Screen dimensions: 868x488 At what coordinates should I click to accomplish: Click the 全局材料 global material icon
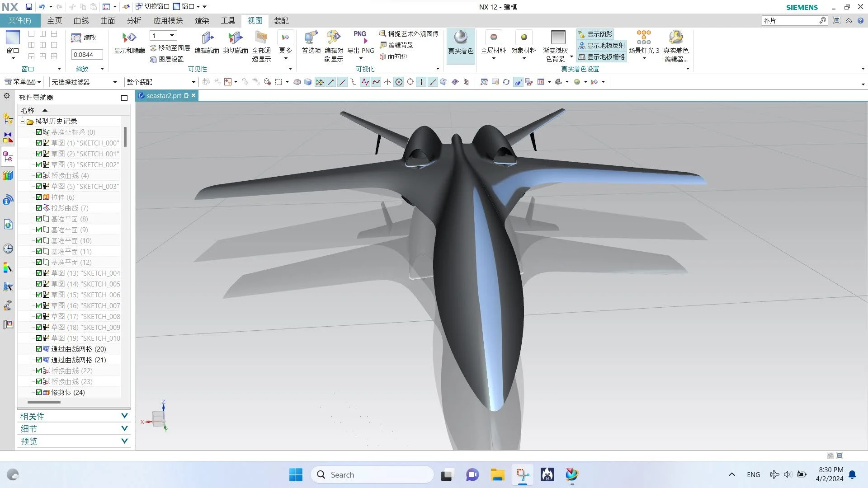pyautogui.click(x=493, y=38)
